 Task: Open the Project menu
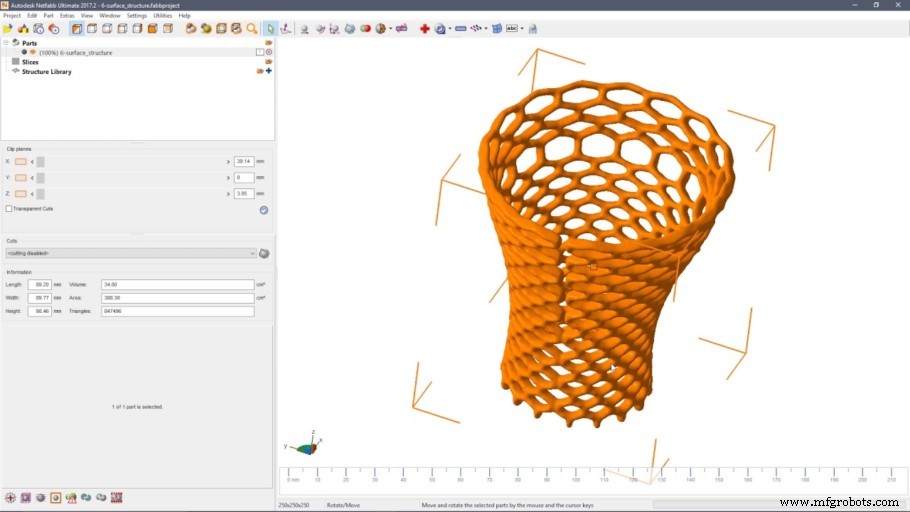coord(12,16)
